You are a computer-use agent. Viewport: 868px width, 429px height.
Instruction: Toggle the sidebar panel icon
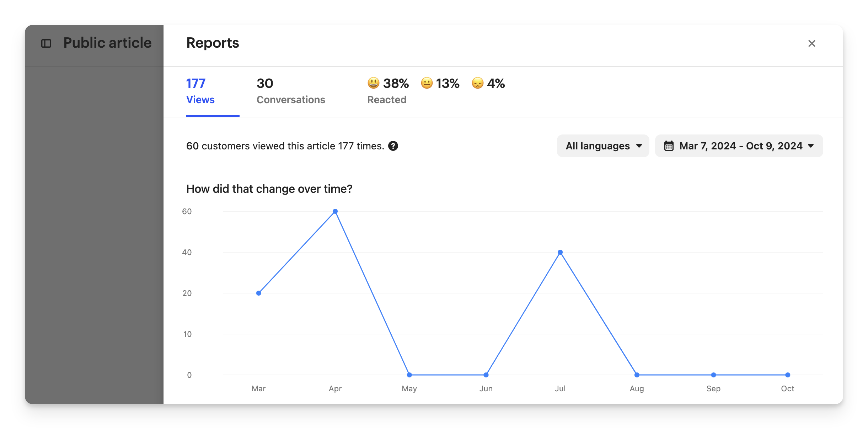click(46, 43)
